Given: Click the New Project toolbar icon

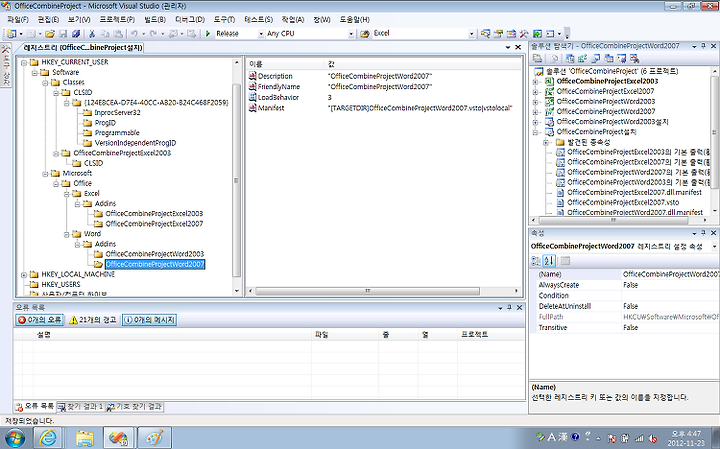Looking at the screenshot, I should 11,34.
